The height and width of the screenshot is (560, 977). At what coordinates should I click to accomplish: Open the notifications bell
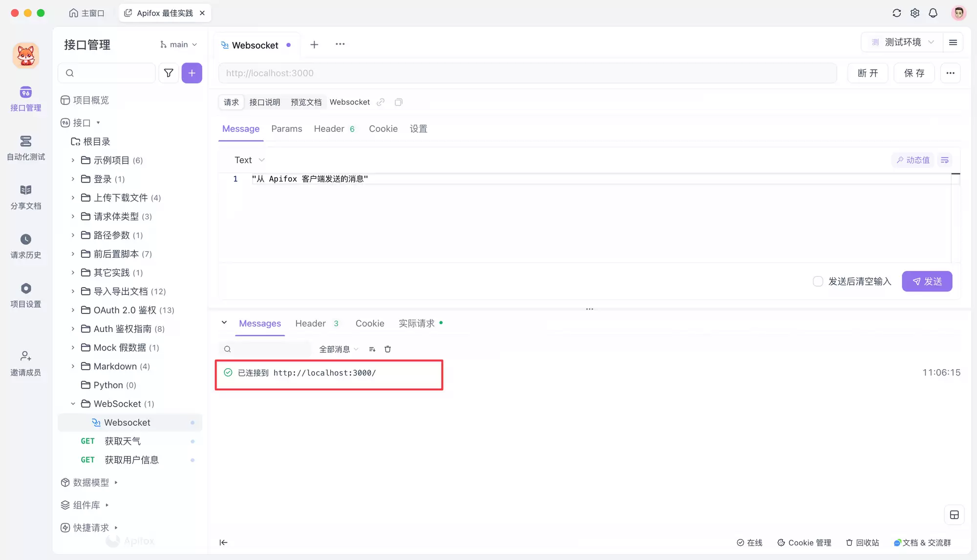pos(933,13)
